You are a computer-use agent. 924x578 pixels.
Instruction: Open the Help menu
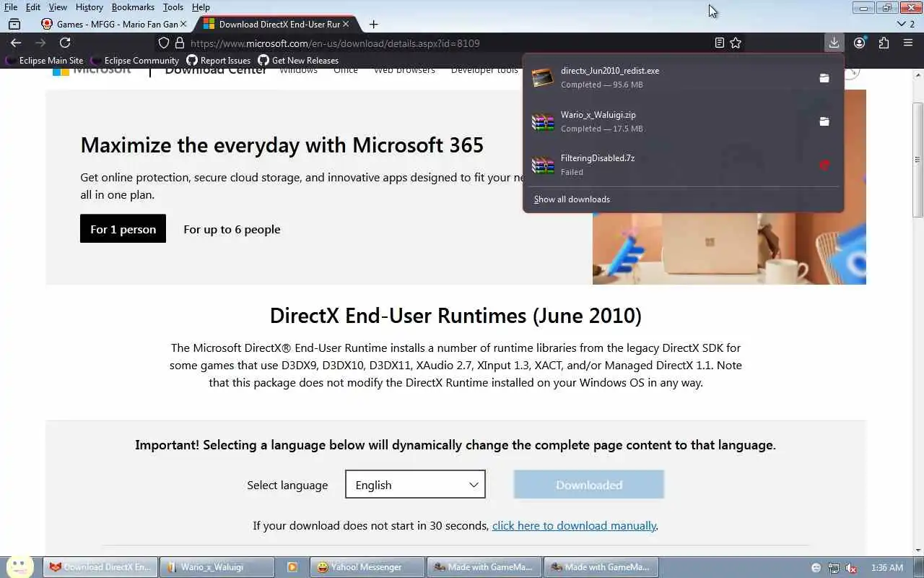201,7
